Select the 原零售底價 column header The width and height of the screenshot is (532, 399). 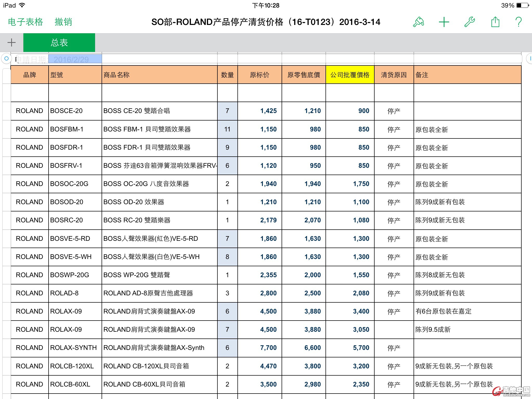coord(304,75)
